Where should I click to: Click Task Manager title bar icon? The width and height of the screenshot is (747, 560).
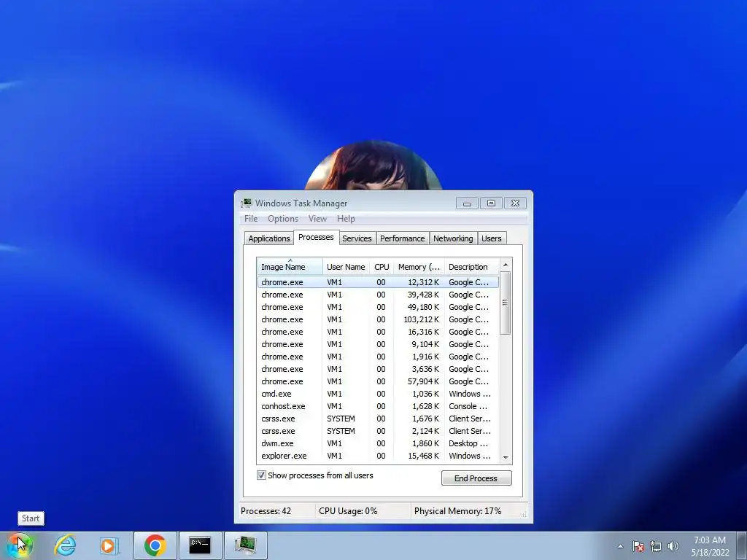[247, 203]
